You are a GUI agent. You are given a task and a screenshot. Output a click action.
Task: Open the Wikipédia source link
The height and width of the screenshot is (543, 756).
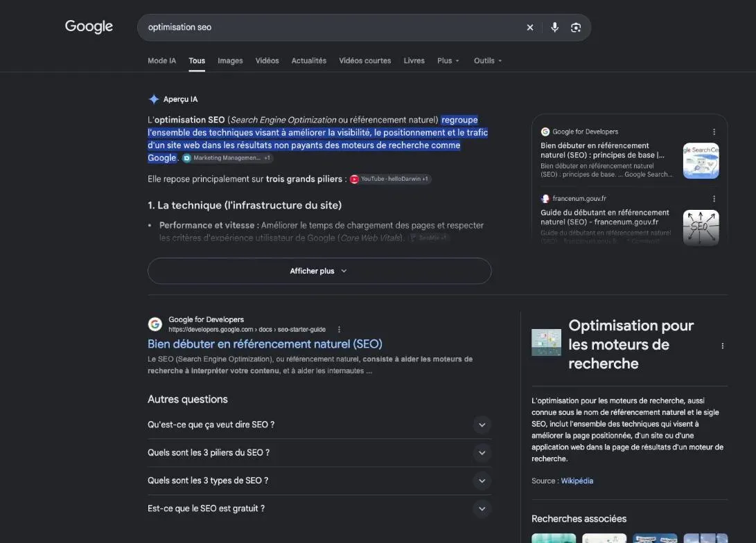point(577,481)
